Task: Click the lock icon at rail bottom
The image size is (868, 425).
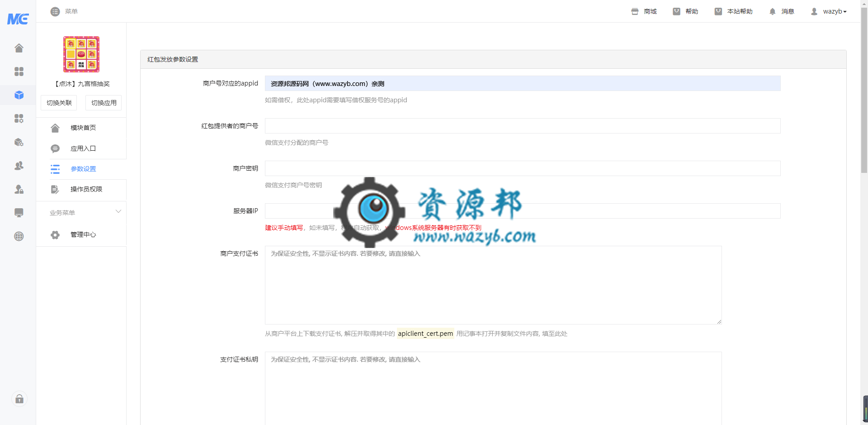Action: click(x=19, y=399)
